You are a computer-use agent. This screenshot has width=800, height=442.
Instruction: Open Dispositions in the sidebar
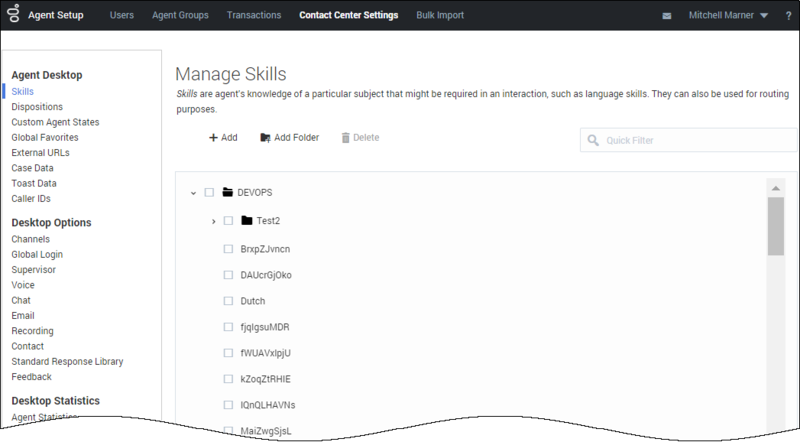click(37, 107)
